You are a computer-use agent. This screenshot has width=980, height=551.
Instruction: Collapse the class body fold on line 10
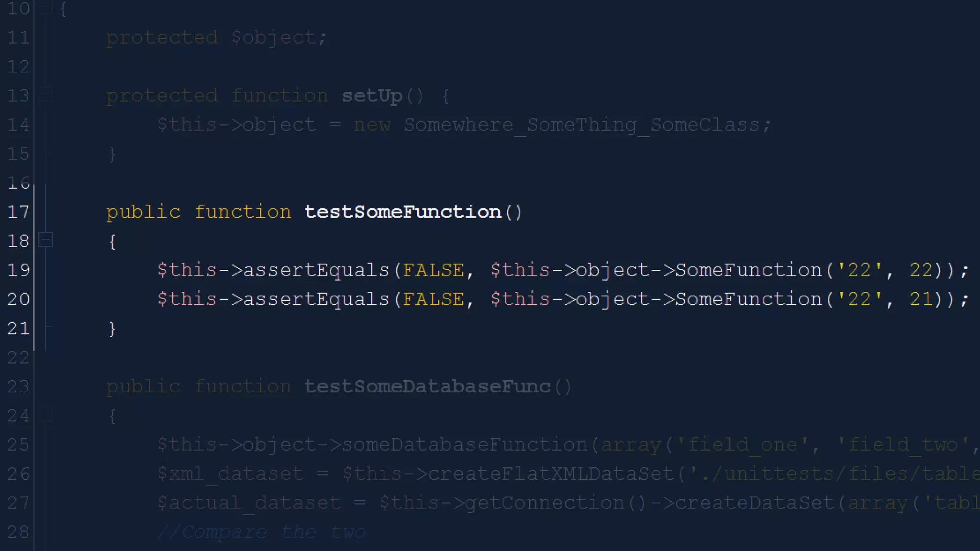pos(45,8)
